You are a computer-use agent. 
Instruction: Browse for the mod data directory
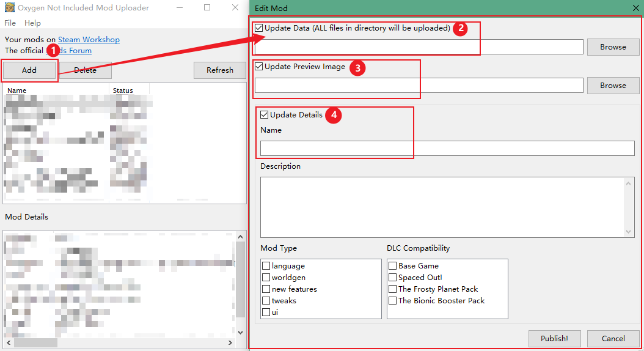[x=612, y=47]
